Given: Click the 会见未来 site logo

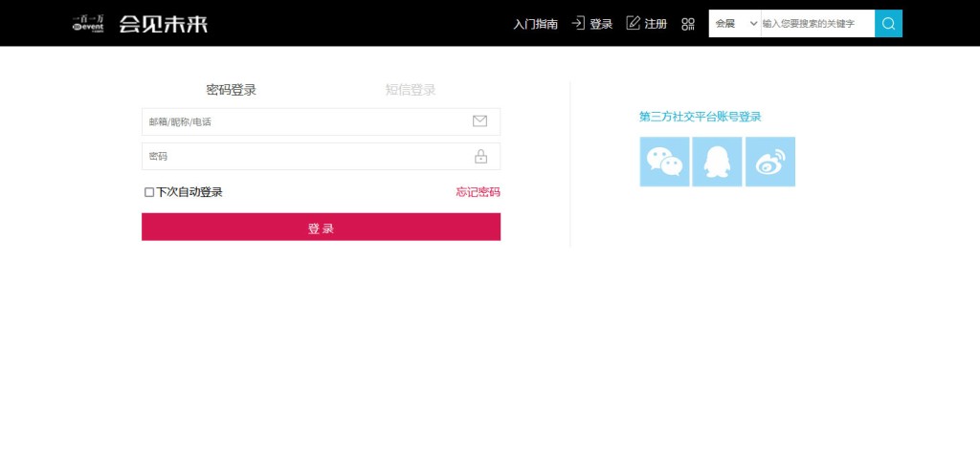Looking at the screenshot, I should [x=163, y=24].
